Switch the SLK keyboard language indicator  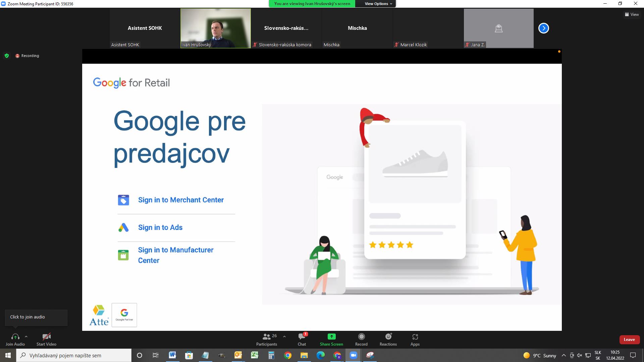tap(598, 355)
